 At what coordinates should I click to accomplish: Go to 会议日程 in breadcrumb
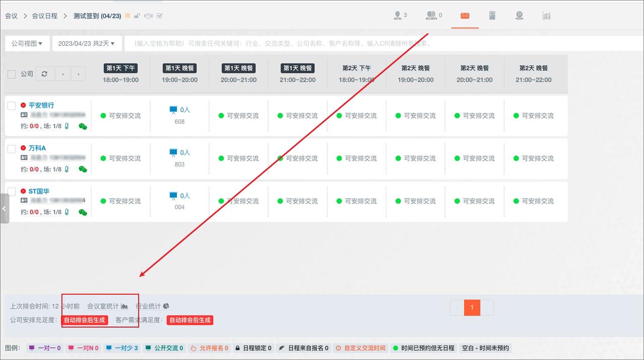[45, 16]
